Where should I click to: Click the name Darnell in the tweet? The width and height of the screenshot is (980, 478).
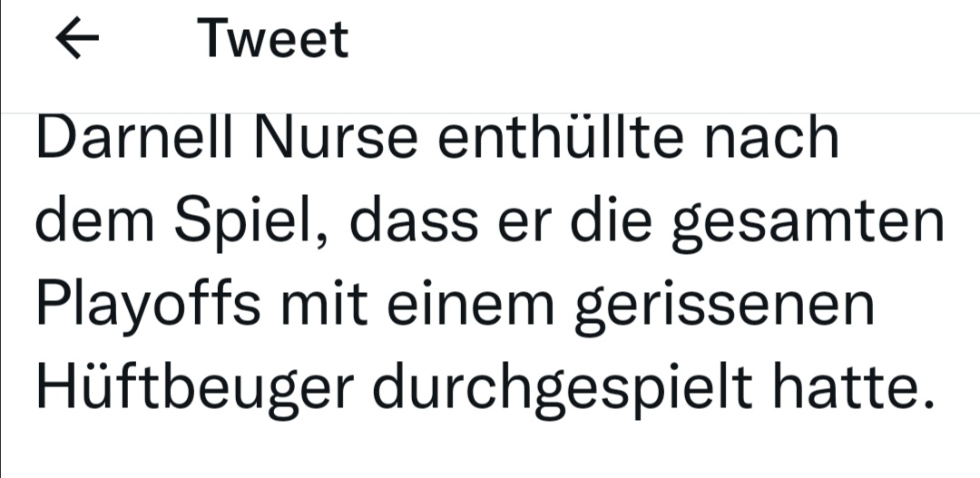(x=135, y=137)
